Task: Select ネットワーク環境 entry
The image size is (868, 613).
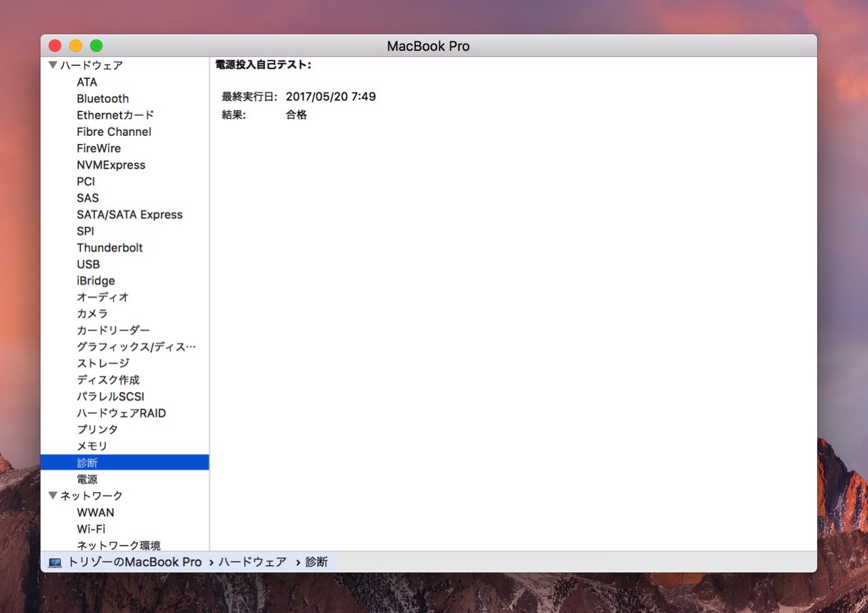Action: point(119,545)
